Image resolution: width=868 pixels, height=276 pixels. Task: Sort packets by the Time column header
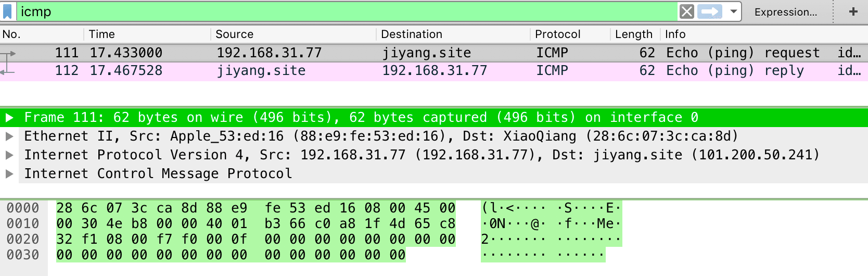coord(147,34)
